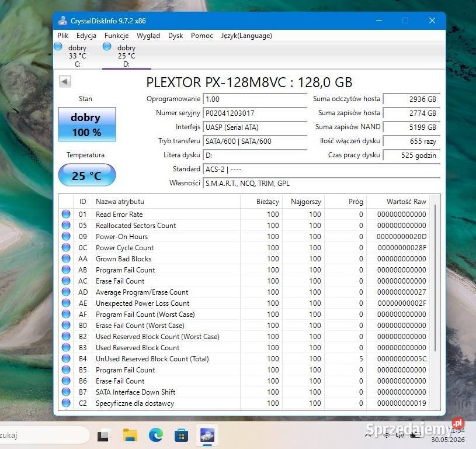The image size is (476, 449).
Task: Click the dobry 100 % health status button
Action: coord(87,125)
